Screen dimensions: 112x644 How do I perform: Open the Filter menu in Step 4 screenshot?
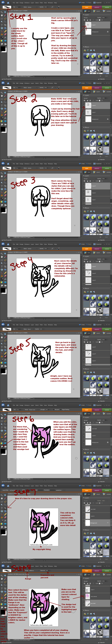click(41, 244)
